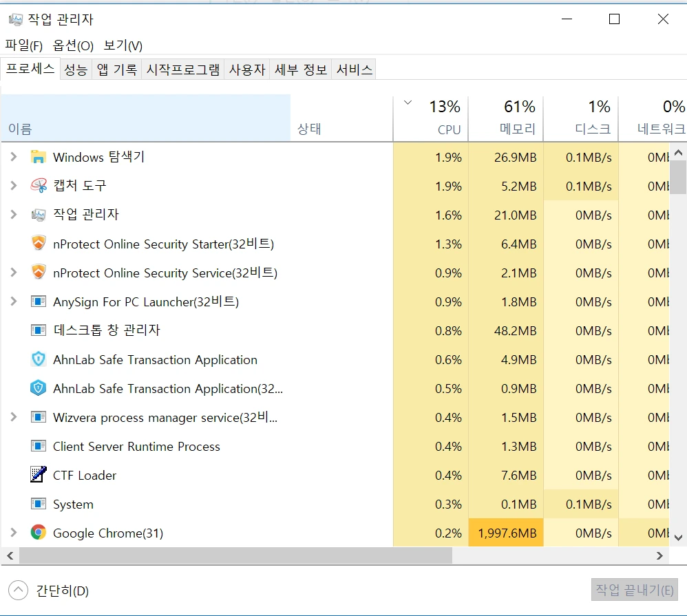Click the System process icon
This screenshot has width=687, height=616.
(39, 504)
